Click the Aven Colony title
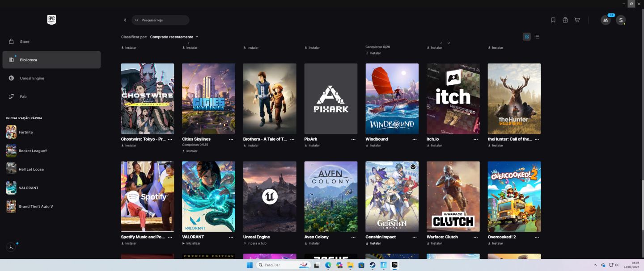The image size is (644, 271). [317, 237]
